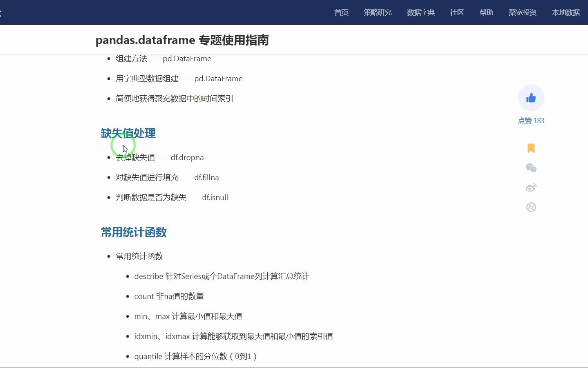Open the 用字典型数据组建——pd.DataFrame link

pyautogui.click(x=179, y=78)
